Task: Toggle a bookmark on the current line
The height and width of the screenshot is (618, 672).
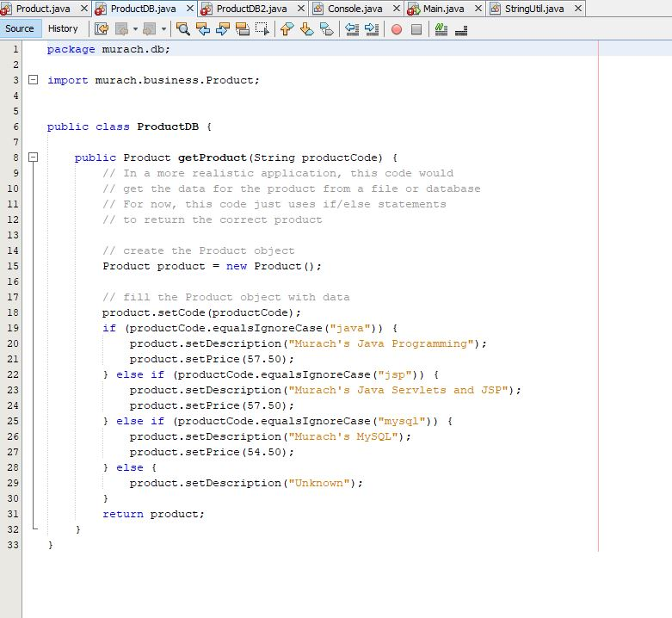Action: 327,29
